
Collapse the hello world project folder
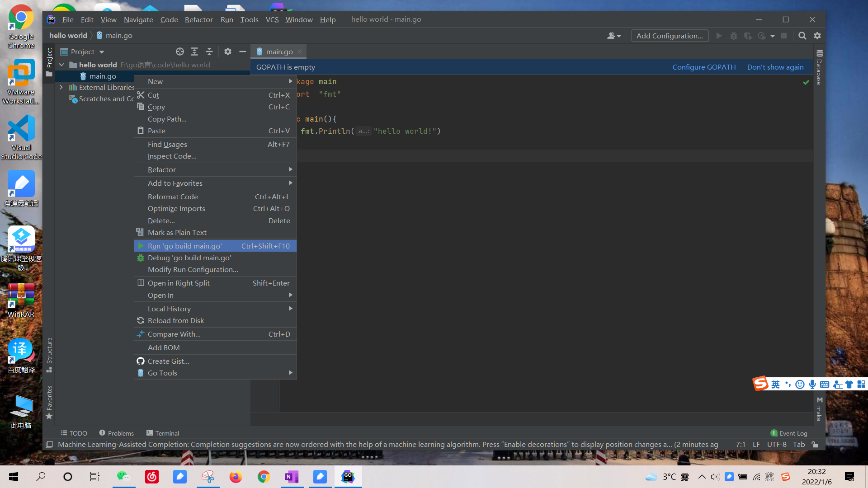tap(61, 65)
